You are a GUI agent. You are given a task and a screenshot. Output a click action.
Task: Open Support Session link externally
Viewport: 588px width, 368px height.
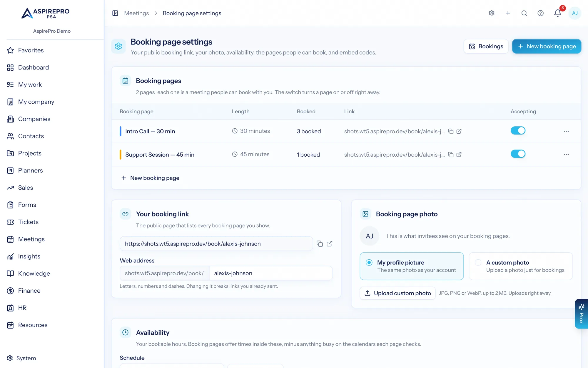[459, 155]
